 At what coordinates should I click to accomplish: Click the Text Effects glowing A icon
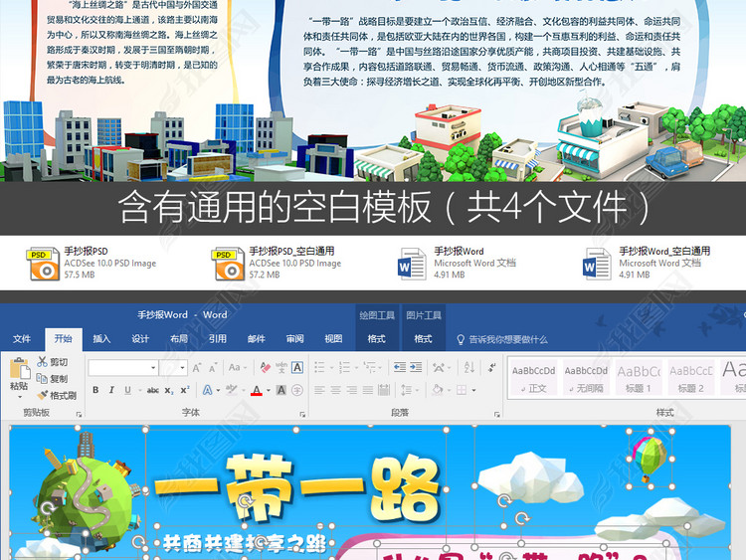tap(210, 391)
